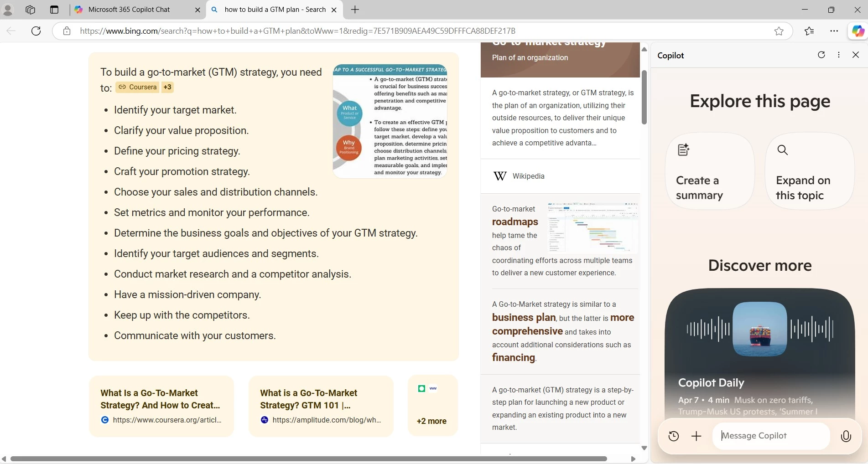Open the Amplitude GTM 101 article card
Viewport: 868px width, 464px height.
point(321,406)
